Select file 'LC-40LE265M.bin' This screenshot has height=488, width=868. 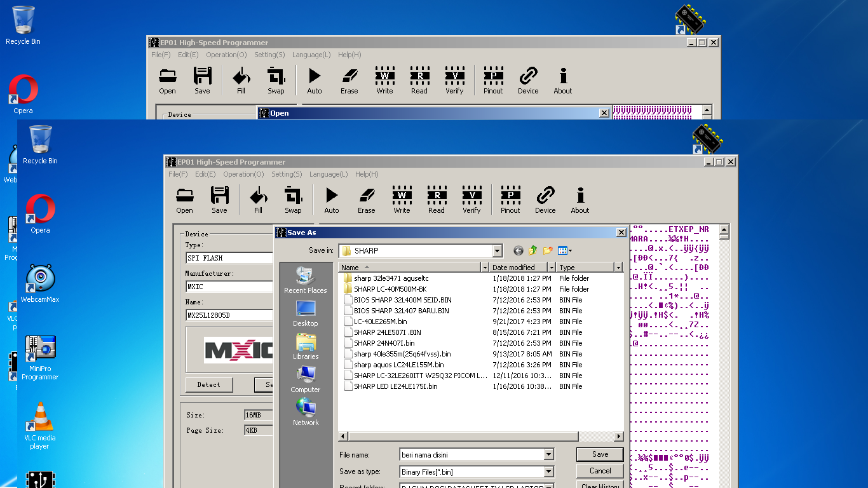click(x=375, y=322)
